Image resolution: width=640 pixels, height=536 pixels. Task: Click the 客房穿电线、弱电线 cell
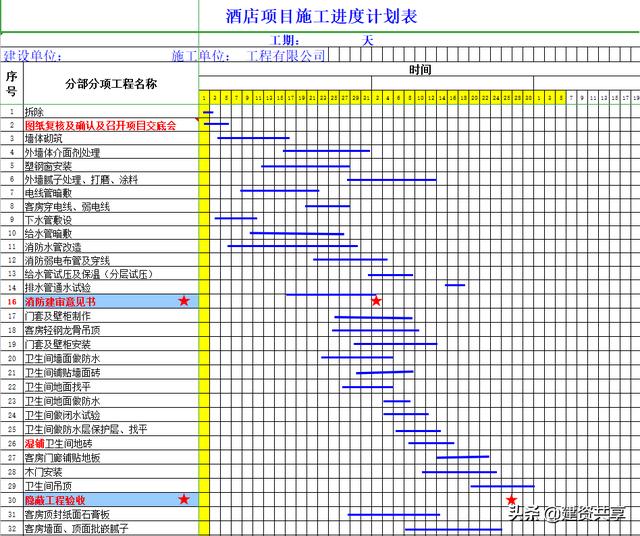(111, 206)
